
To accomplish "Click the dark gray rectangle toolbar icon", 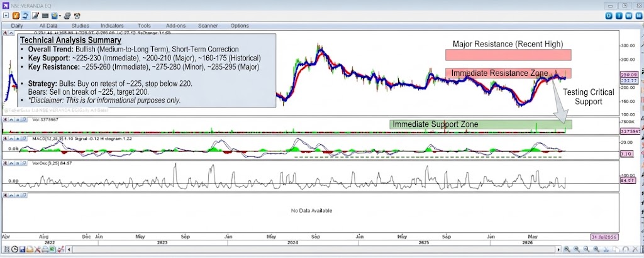I will click(x=45, y=16).
